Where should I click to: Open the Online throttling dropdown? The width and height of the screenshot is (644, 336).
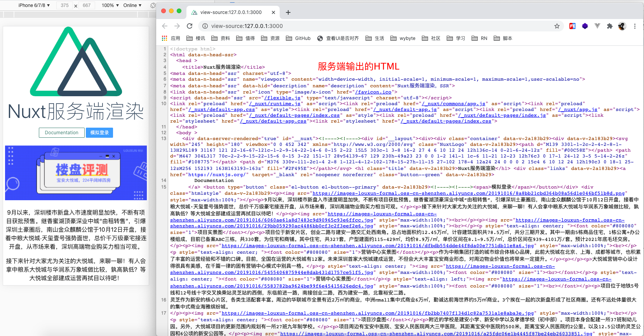point(132,5)
